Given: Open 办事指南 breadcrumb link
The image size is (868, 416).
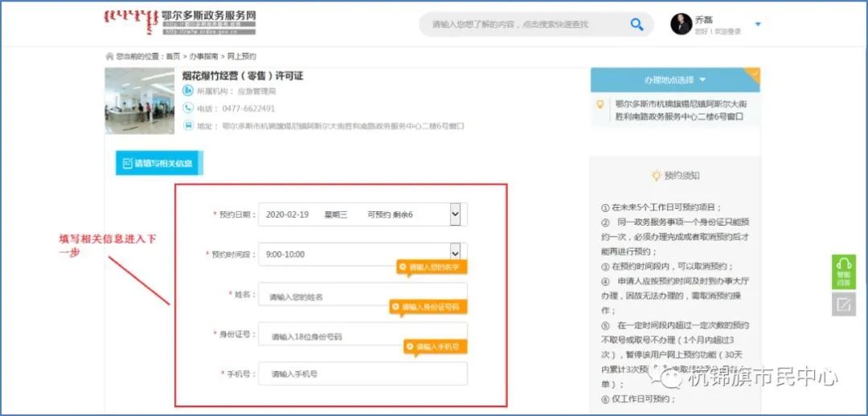Looking at the screenshot, I should pyautogui.click(x=199, y=57).
